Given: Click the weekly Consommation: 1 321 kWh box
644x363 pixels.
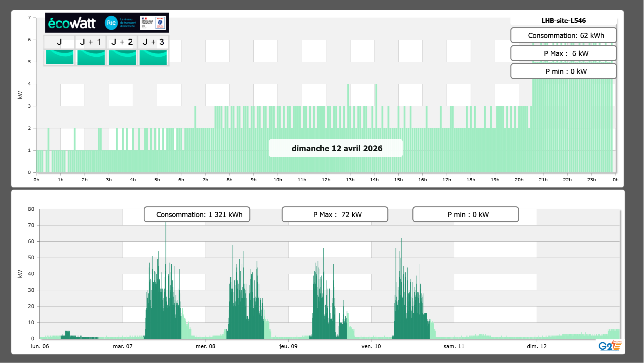Looking at the screenshot, I should click(x=197, y=214).
